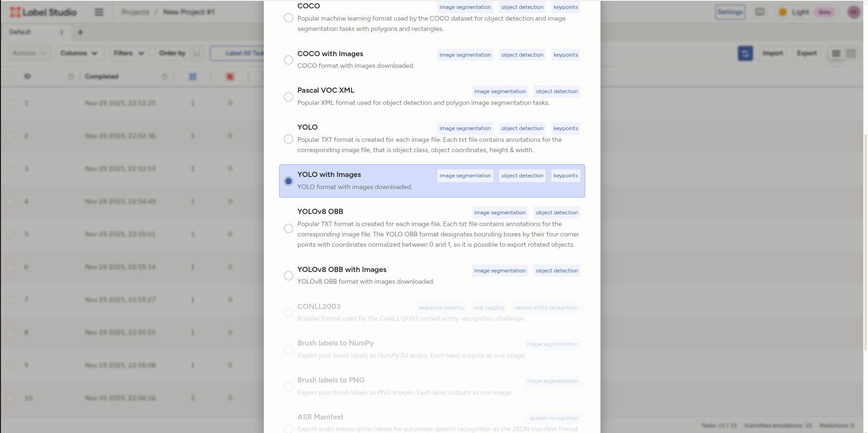Click the sun icon for Light theme
Viewport: 868px width, 433px height.
point(783,12)
